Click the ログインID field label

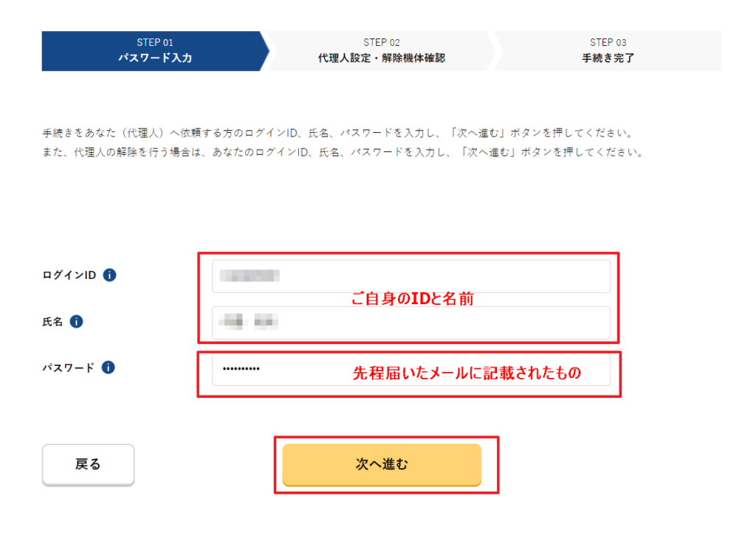point(69,275)
